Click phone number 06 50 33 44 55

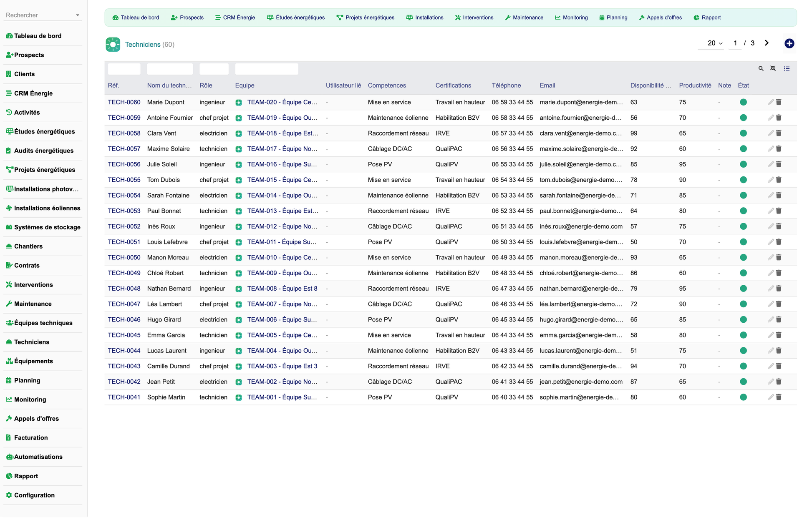coord(512,242)
